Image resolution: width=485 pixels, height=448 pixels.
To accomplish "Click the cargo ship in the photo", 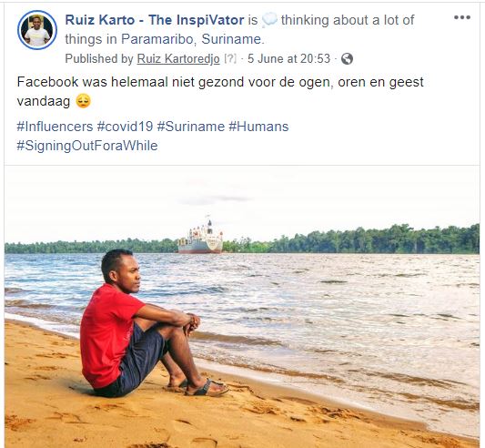I will coord(200,236).
